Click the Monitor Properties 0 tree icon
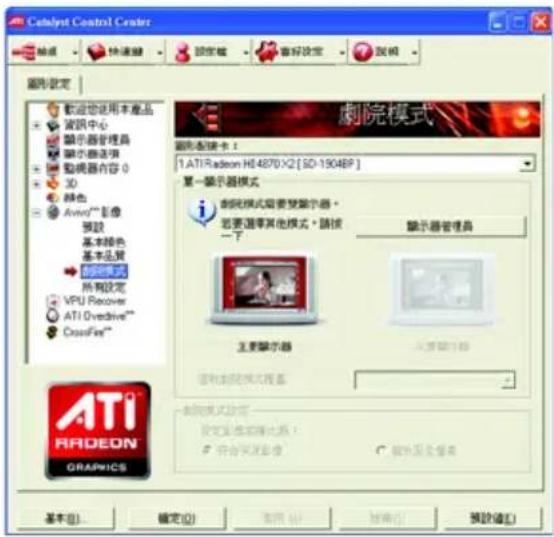 click(x=53, y=168)
